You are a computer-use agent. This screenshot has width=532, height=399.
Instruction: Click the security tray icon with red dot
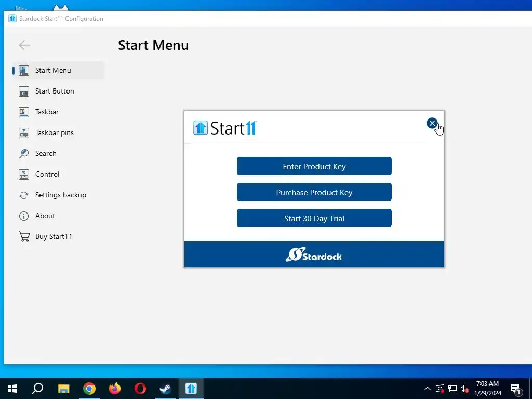440,389
